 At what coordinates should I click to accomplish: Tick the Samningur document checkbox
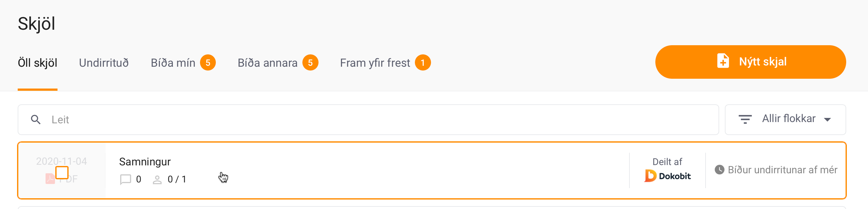click(x=62, y=173)
